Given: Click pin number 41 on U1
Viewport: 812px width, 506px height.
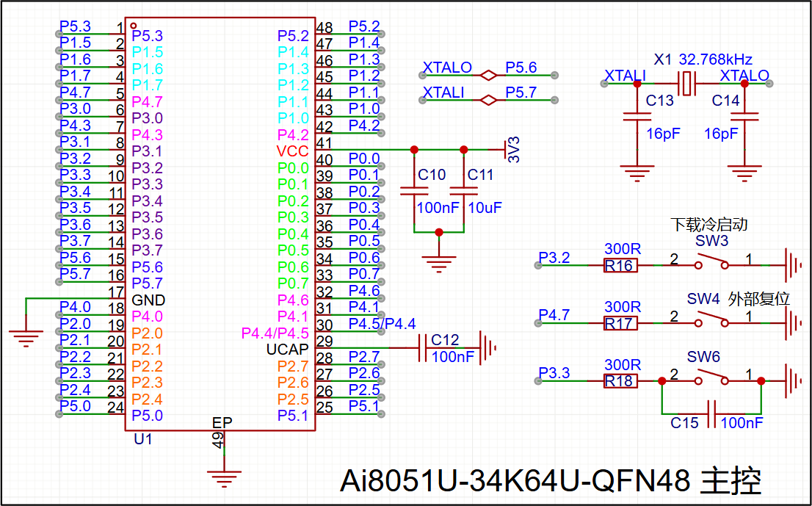Looking at the screenshot, I should pyautogui.click(x=325, y=143).
